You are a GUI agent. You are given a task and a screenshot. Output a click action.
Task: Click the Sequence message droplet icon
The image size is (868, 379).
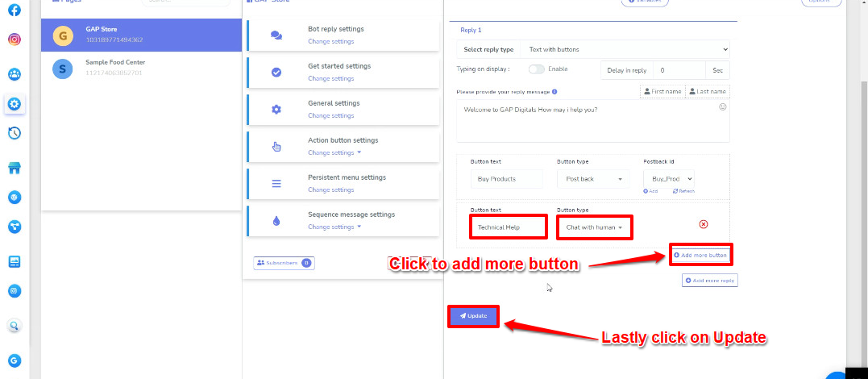point(276,221)
